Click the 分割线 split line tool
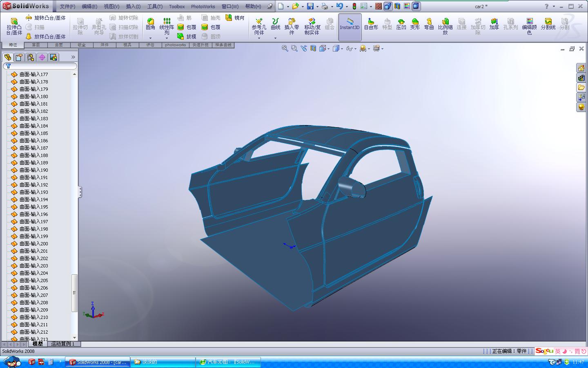 click(548, 24)
